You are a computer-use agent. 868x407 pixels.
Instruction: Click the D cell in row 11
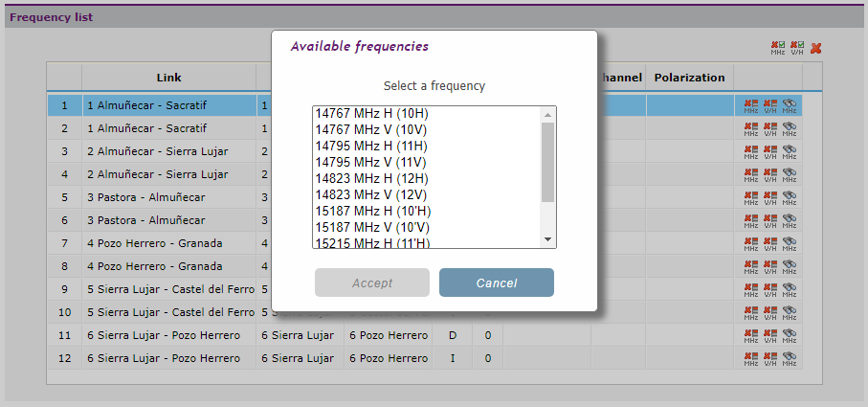(453, 335)
